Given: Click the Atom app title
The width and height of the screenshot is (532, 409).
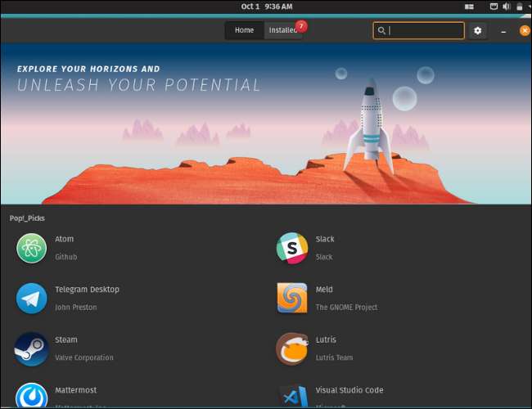Looking at the screenshot, I should coord(64,239).
